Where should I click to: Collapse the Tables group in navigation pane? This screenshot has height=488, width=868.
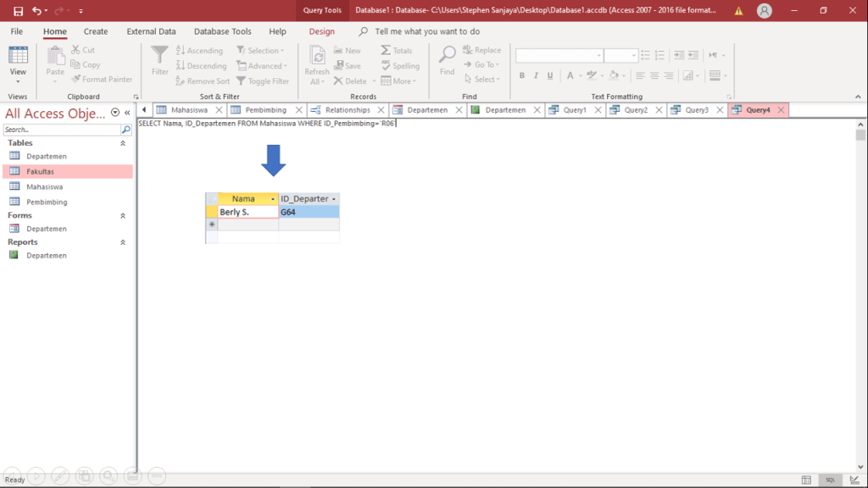(123, 143)
